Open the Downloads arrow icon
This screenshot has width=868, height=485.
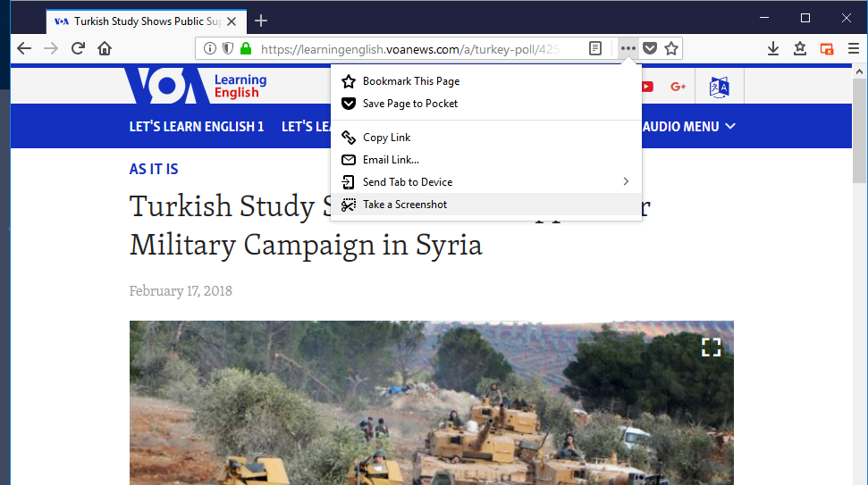tap(773, 48)
